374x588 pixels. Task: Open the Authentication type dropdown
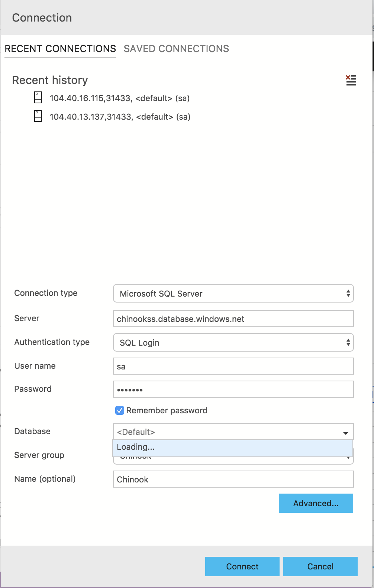click(x=233, y=343)
